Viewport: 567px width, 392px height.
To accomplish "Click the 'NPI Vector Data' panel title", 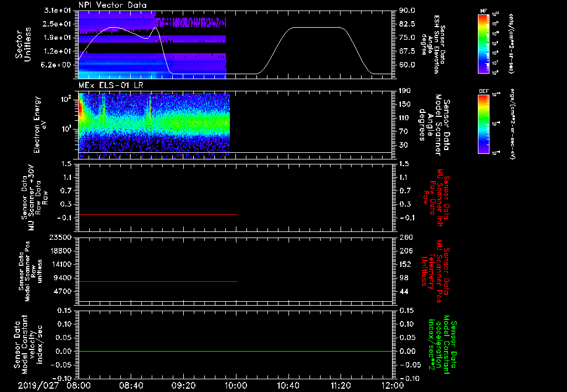I will click(x=112, y=5).
